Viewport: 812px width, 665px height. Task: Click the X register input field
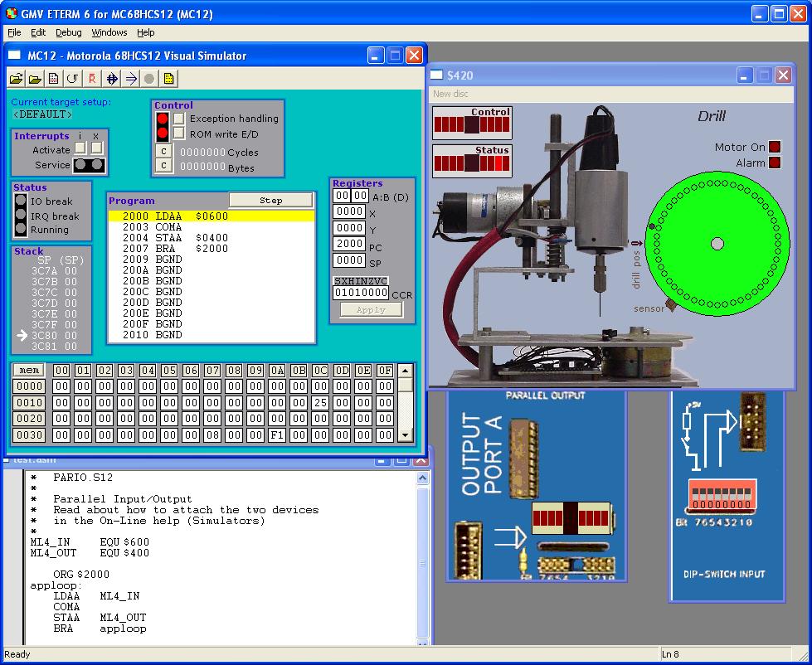(x=349, y=211)
